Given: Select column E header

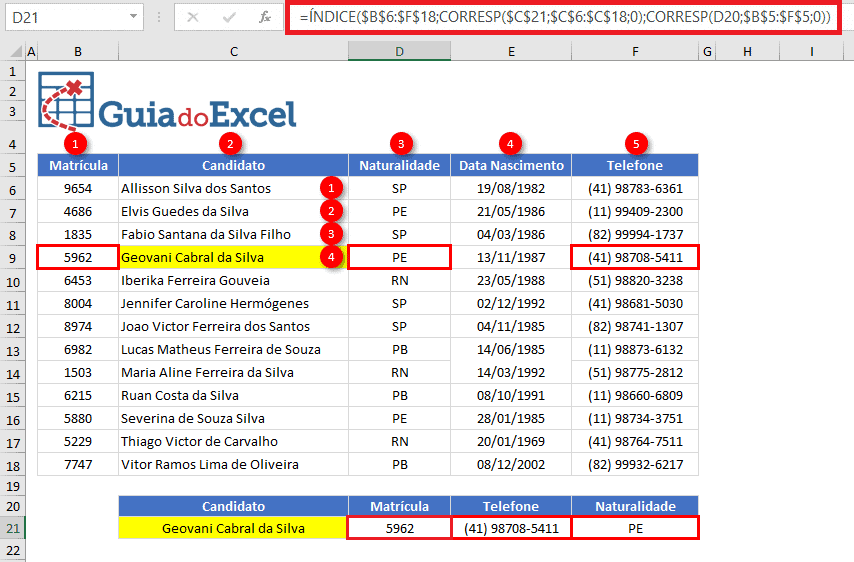Looking at the screenshot, I should point(511,52).
